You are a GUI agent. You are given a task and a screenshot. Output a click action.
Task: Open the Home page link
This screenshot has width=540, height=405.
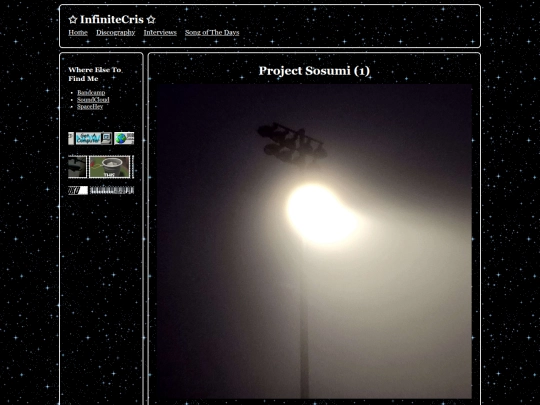[78, 32]
